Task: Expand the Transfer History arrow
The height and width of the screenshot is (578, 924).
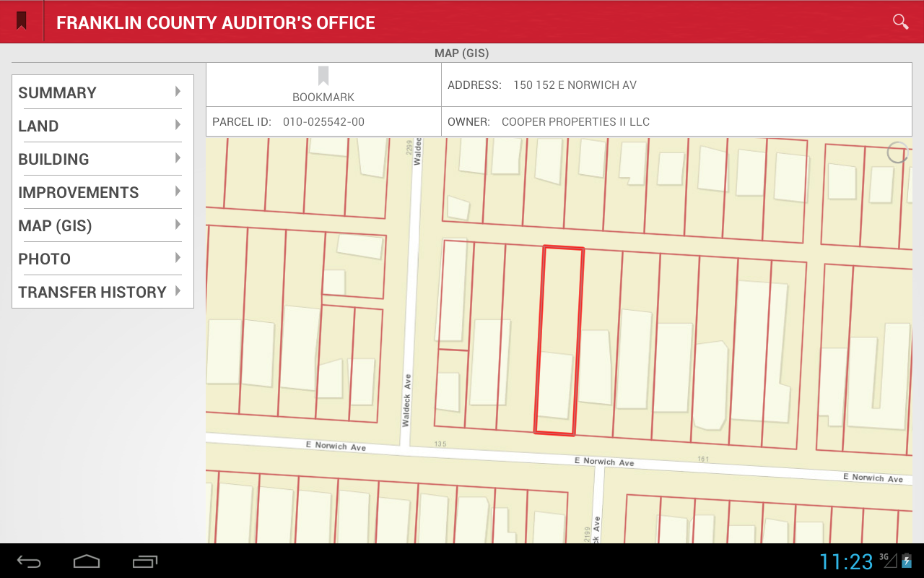Action: [x=178, y=291]
